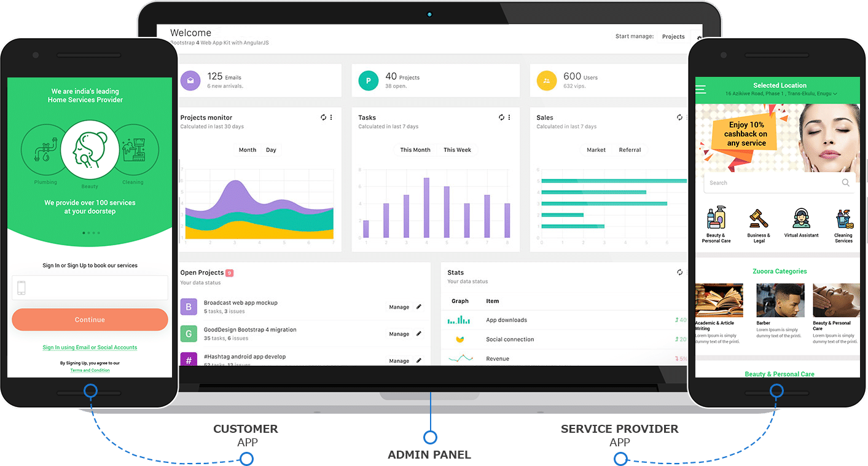Edit GoodDesign Bootstrap 4 migration pencil icon
Screen dimensions: 868x466
419,334
